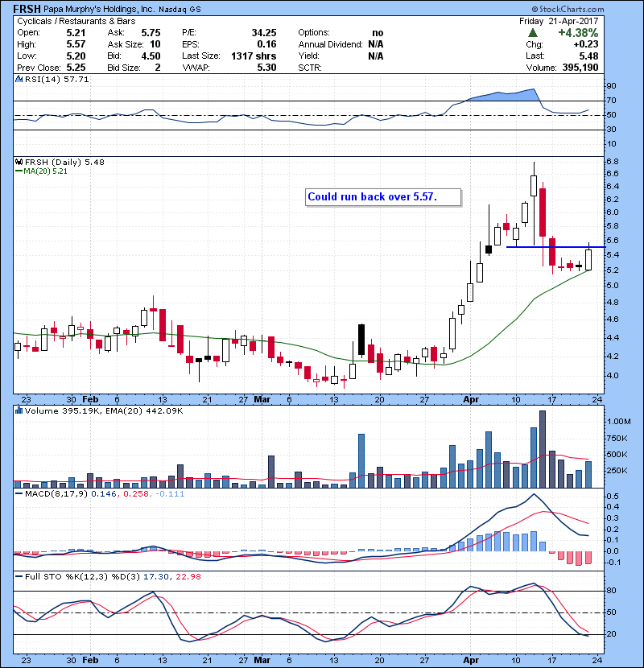The height and width of the screenshot is (668, 644).
Task: Click the tallest volume bar in mid-April
Action: pyautogui.click(x=543, y=449)
